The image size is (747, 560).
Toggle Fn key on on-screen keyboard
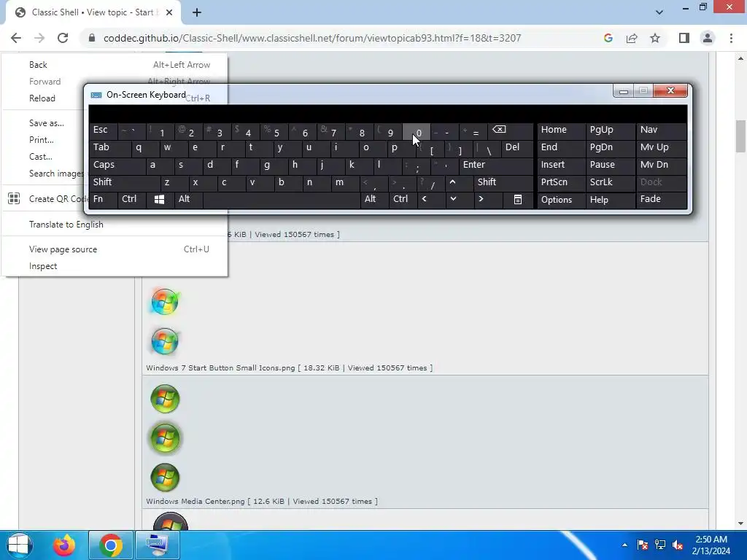103,200
